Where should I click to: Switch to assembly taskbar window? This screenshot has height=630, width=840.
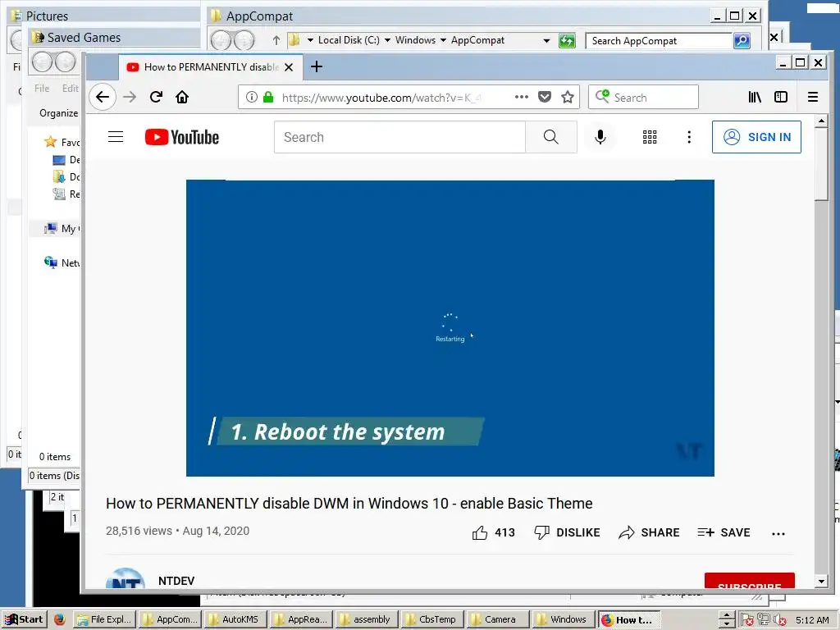367,619
